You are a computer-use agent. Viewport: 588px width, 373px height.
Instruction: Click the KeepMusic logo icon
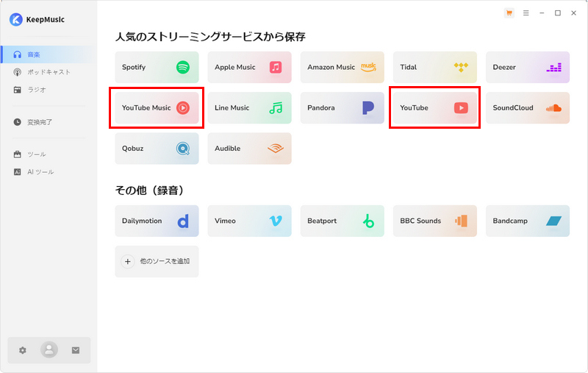(16, 20)
